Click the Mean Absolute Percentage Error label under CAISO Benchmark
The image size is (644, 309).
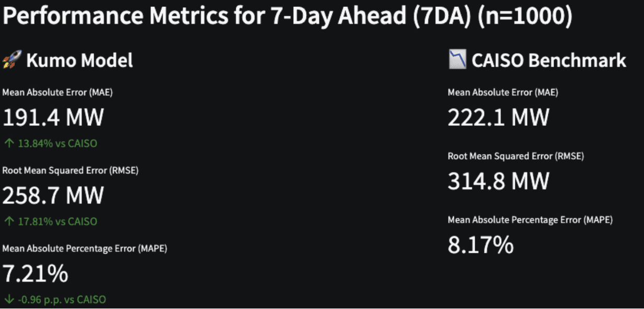coord(530,220)
